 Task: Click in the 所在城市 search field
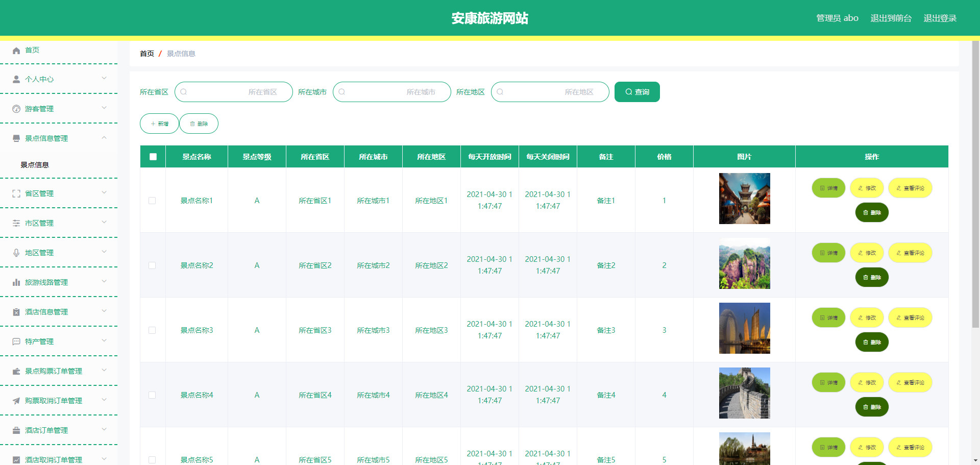click(x=392, y=92)
